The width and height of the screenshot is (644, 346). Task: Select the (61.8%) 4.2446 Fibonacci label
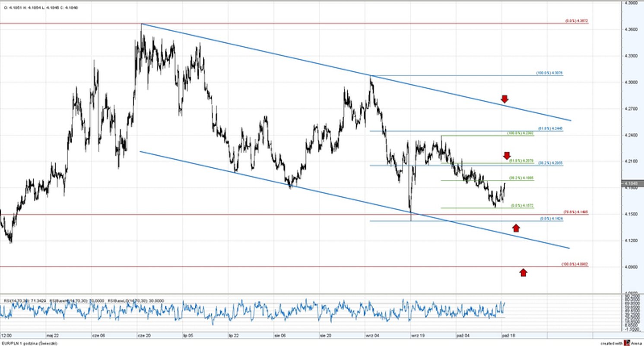point(550,128)
